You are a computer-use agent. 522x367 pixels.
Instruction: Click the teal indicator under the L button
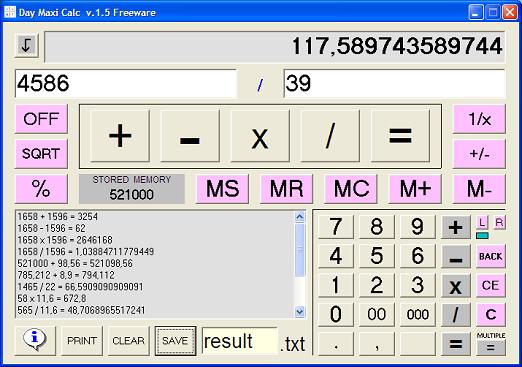click(482, 235)
